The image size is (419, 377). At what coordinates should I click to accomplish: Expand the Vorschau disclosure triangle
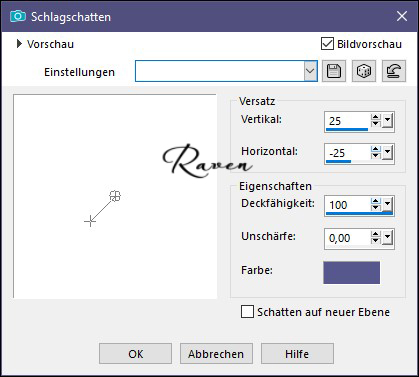(19, 44)
